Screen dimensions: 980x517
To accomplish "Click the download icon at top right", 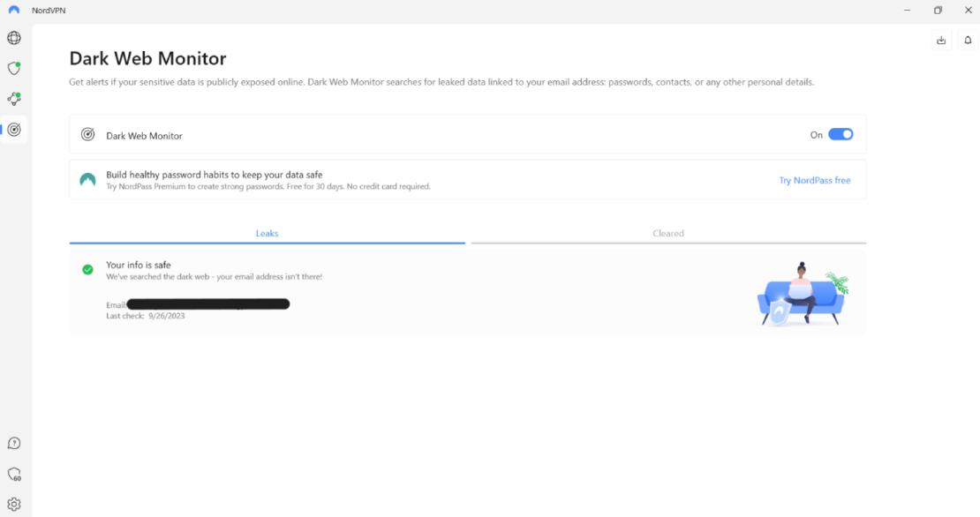I will click(941, 41).
